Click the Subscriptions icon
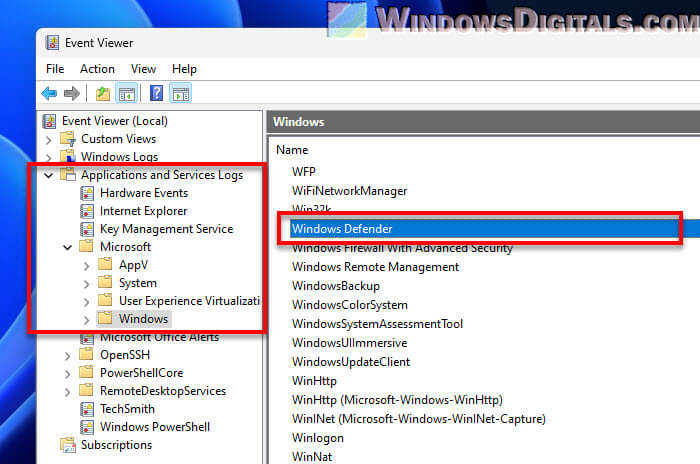The image size is (700, 464). 68,445
